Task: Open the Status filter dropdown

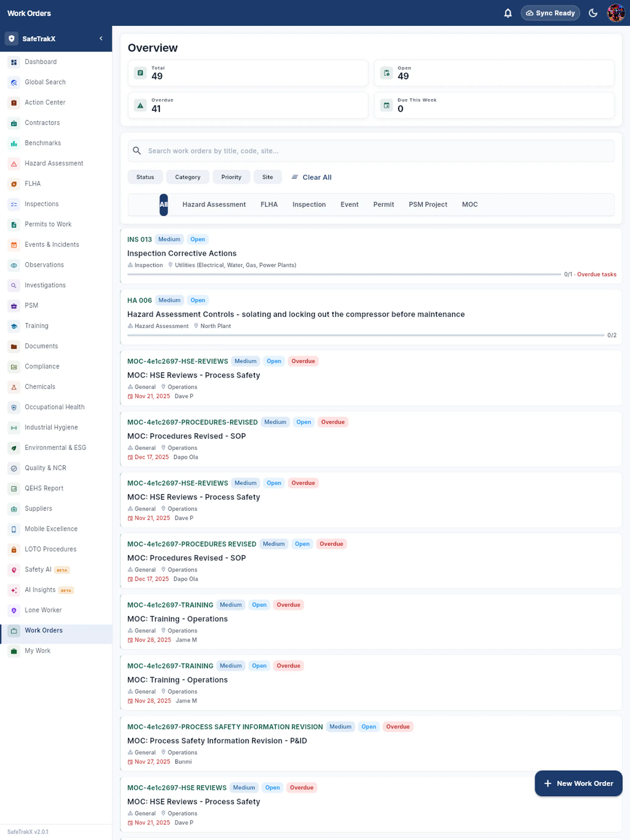Action: (x=145, y=177)
